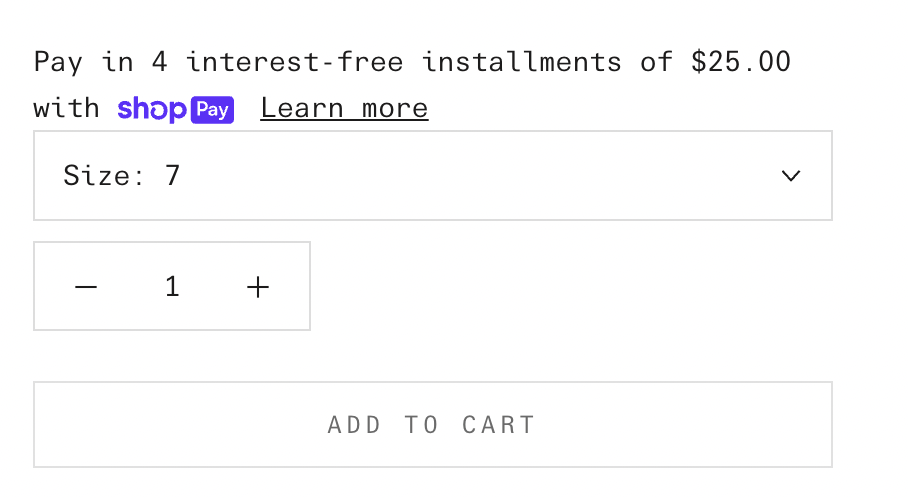Raise item quantity by one
908x498 pixels.
[x=258, y=287]
